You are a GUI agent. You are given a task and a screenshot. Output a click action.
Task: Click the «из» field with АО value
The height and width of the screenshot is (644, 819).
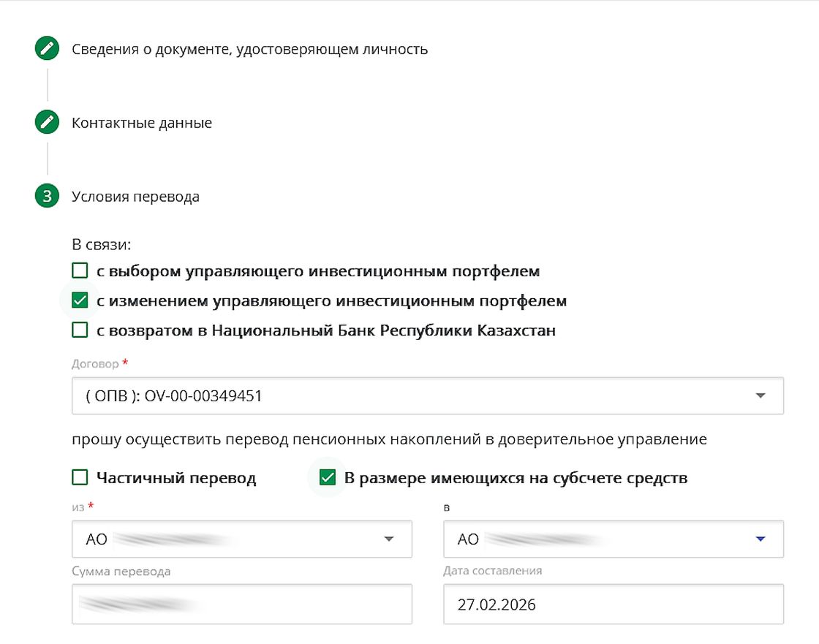pyautogui.click(x=227, y=539)
